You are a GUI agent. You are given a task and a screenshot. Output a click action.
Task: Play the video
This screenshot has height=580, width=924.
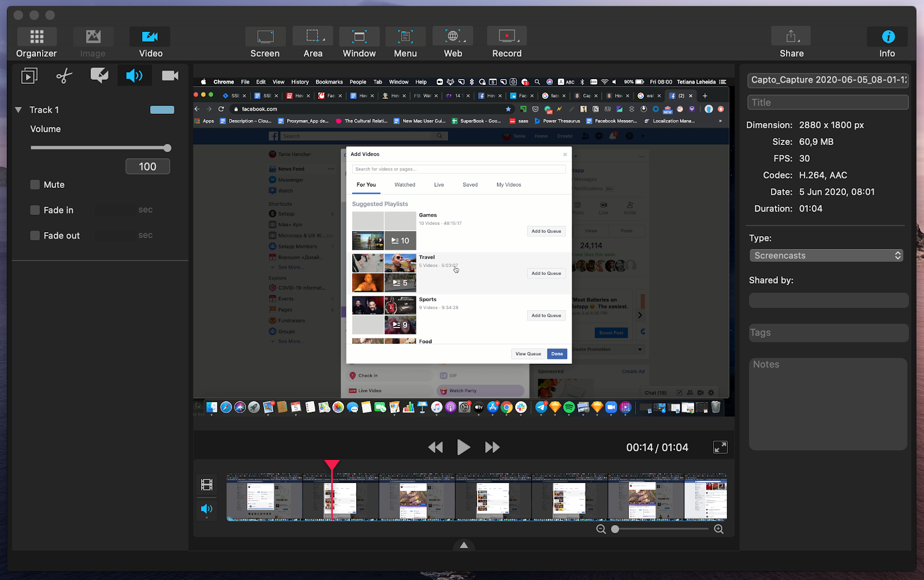pyautogui.click(x=463, y=447)
